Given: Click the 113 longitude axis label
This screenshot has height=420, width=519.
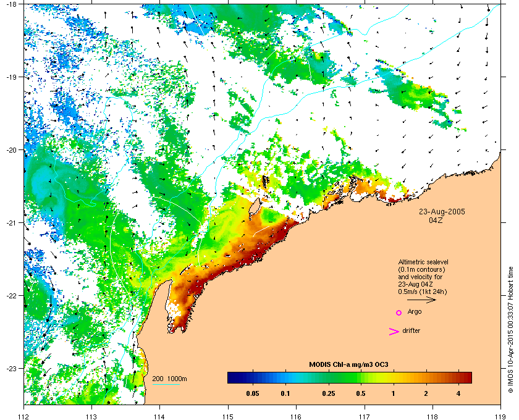Looking at the screenshot, I should 91,416.
